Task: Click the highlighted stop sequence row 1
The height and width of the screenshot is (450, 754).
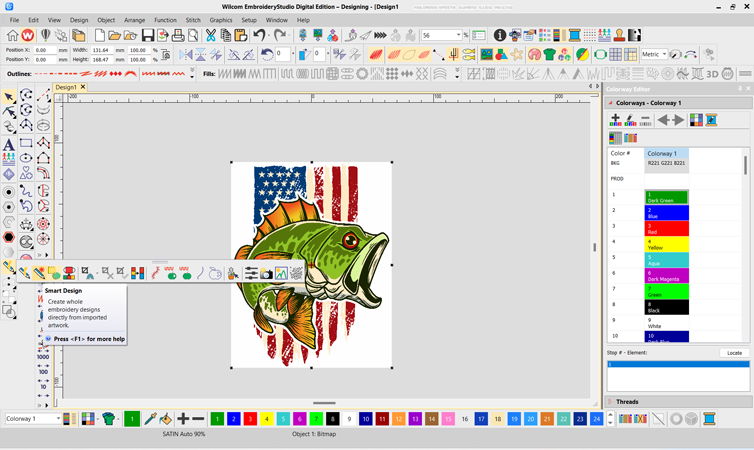Action: pos(678,364)
